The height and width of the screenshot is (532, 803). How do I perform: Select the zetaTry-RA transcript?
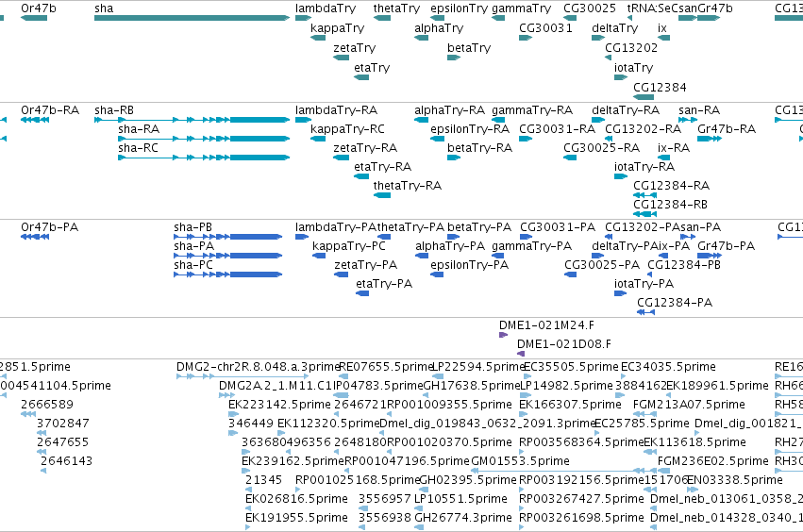coord(341,158)
